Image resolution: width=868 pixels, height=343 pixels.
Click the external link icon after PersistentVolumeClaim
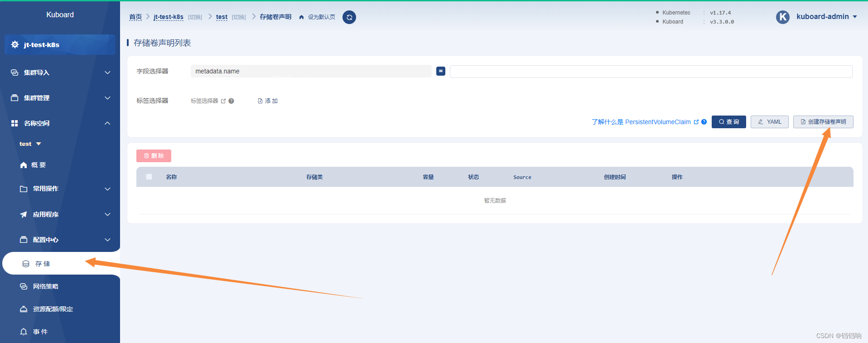696,122
